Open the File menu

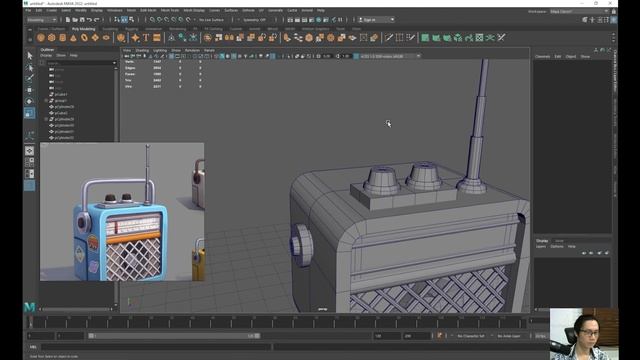28,10
